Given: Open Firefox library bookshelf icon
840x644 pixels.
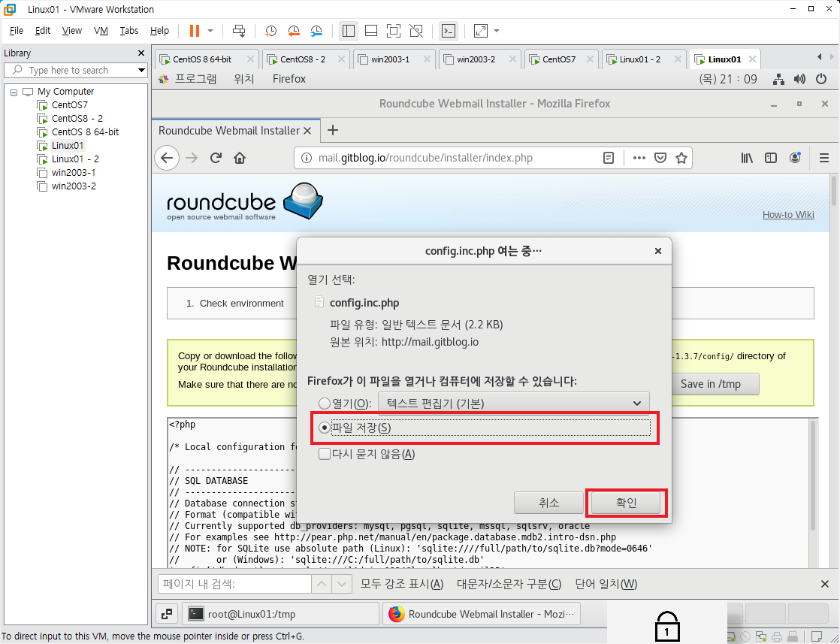Looking at the screenshot, I should tap(747, 158).
